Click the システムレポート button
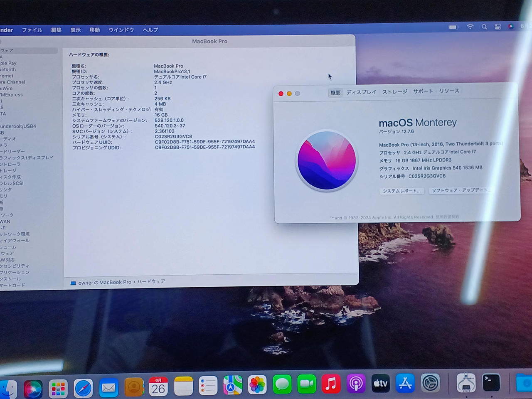This screenshot has height=399, width=532. pyautogui.click(x=401, y=191)
